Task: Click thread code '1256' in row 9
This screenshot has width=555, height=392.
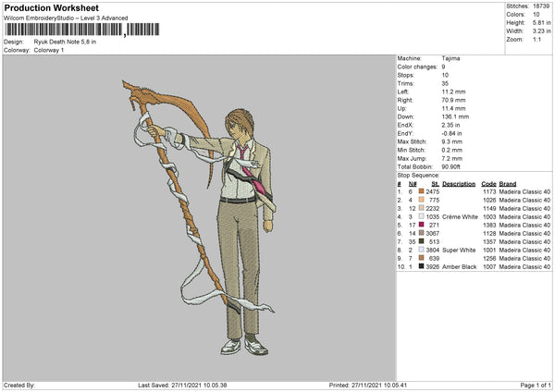Action: pyautogui.click(x=489, y=259)
